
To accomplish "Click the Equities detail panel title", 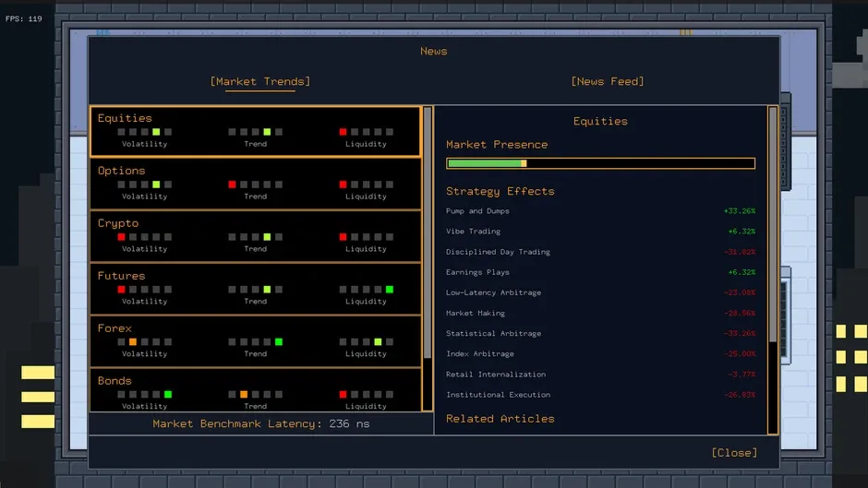I will tap(600, 121).
